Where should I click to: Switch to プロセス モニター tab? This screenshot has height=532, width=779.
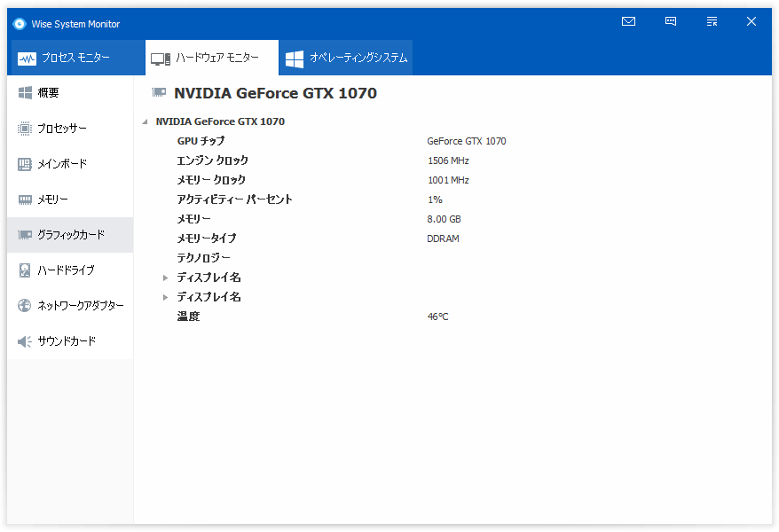coord(76,58)
